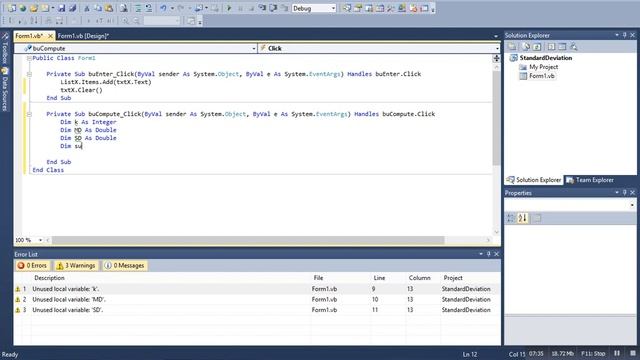Click the Properties Alphabetical sort icon
The height and width of the screenshot is (360, 640).
[523, 218]
